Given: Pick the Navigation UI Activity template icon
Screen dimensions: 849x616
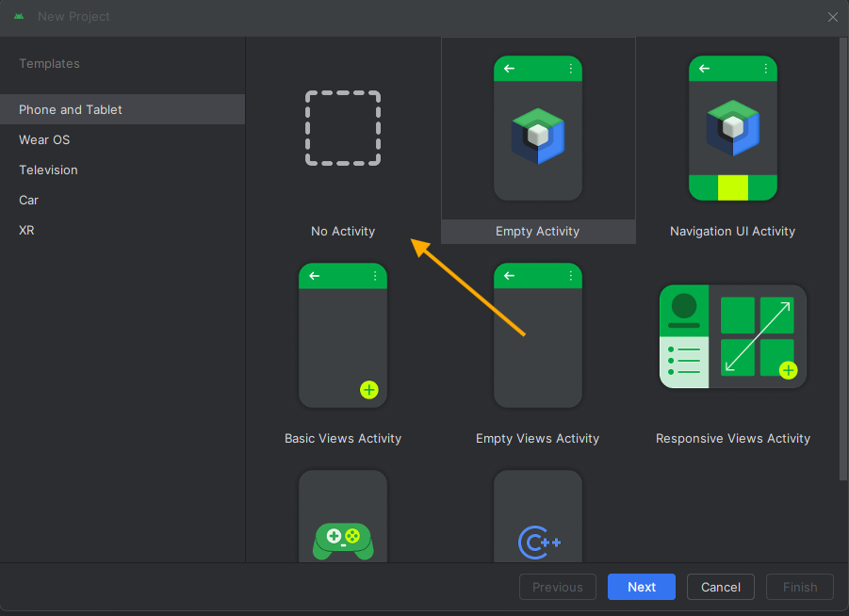Looking at the screenshot, I should 732,129.
